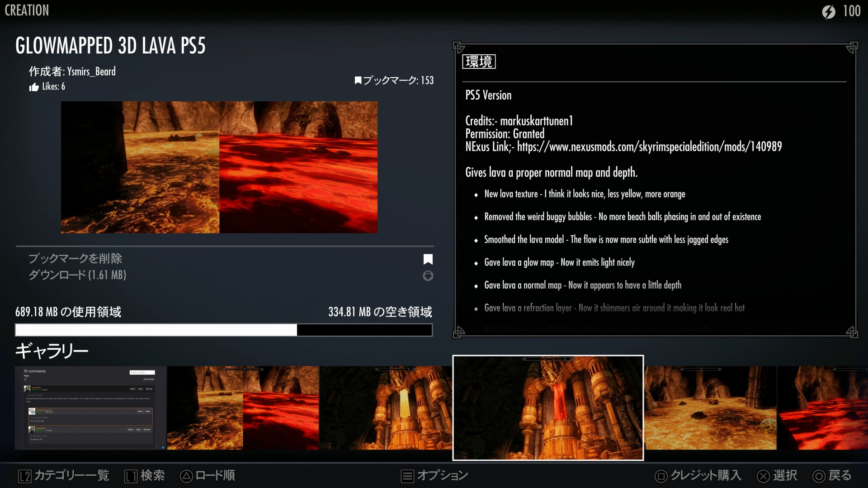Choose 戻る back label
The height and width of the screenshot is (488, 868).
[840, 475]
